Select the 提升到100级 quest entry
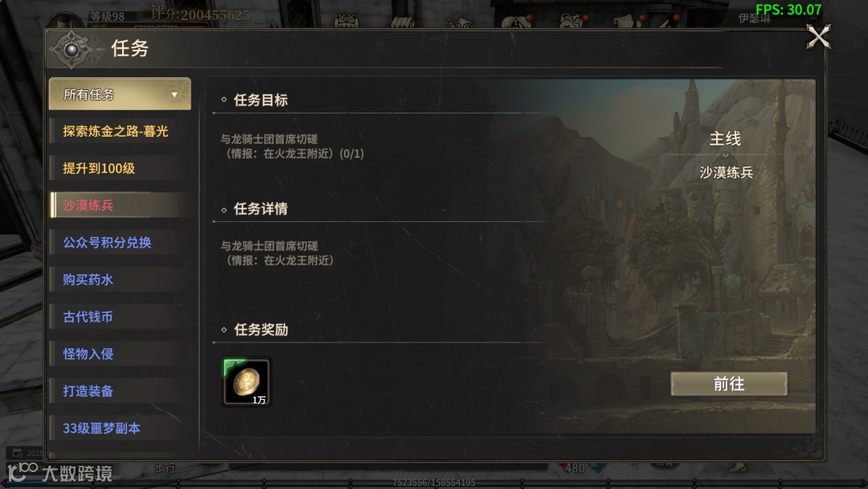 click(99, 168)
